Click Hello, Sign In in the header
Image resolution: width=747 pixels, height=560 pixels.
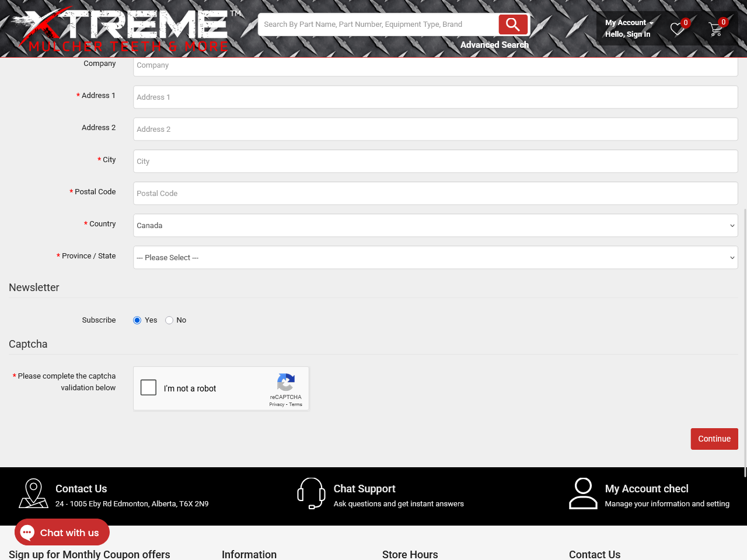point(627,34)
